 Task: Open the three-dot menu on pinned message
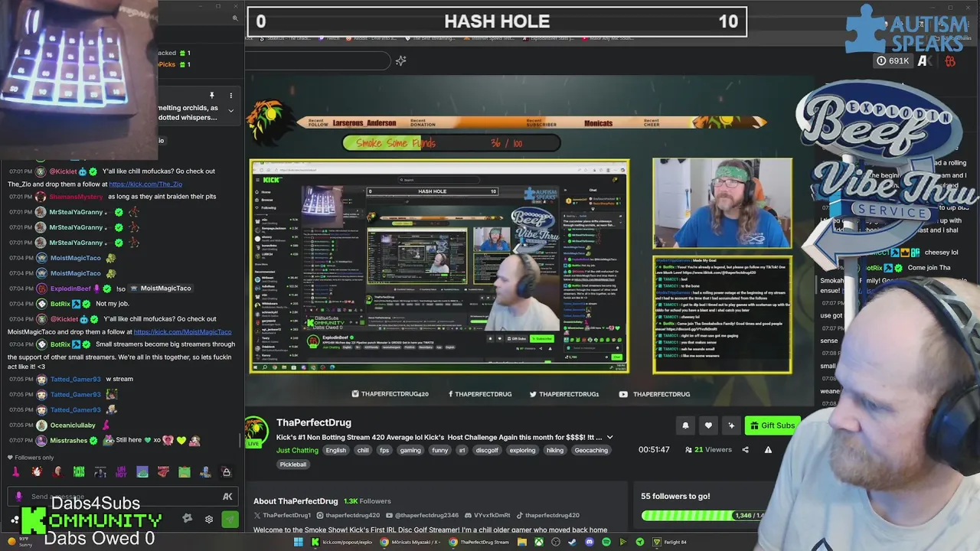point(230,96)
